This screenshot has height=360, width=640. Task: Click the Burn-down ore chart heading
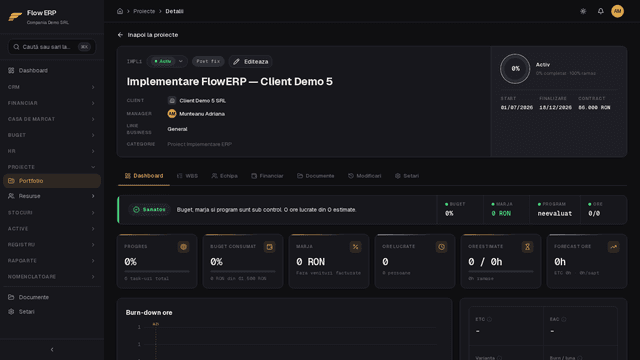pos(149,313)
